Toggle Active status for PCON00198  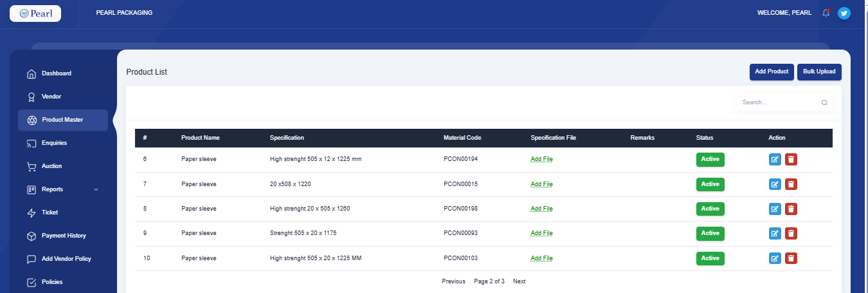(x=710, y=209)
